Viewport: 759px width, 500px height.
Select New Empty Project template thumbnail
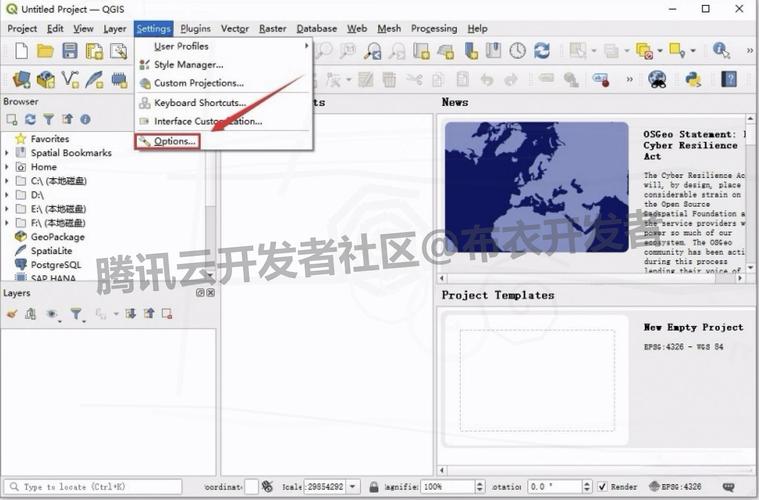[537, 380]
